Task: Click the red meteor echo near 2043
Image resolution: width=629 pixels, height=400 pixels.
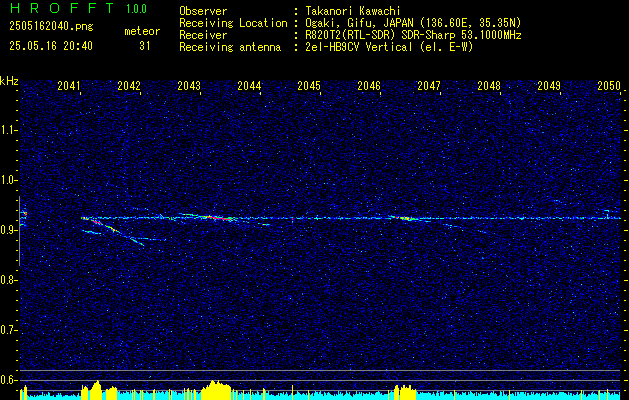Action: [x=215, y=217]
